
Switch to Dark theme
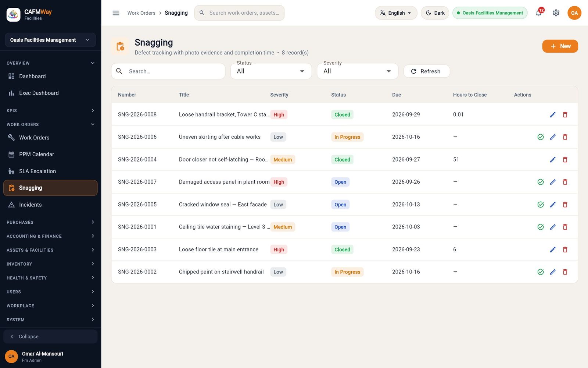point(435,13)
